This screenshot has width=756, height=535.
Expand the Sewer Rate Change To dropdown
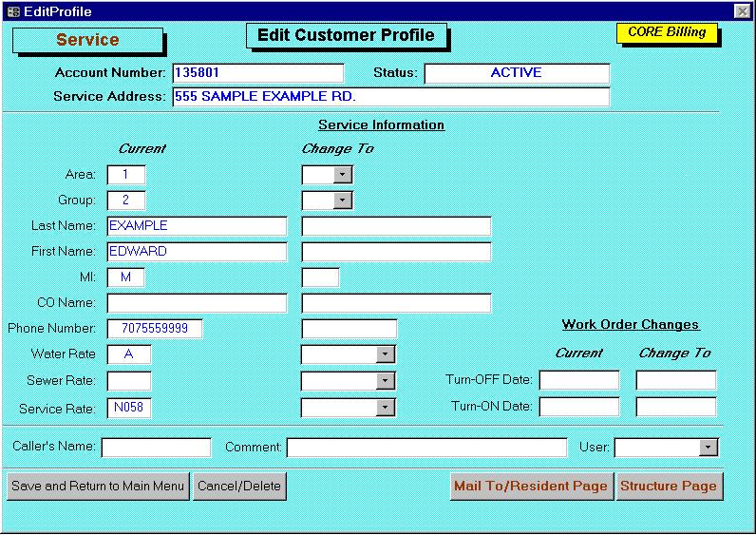coord(385,381)
